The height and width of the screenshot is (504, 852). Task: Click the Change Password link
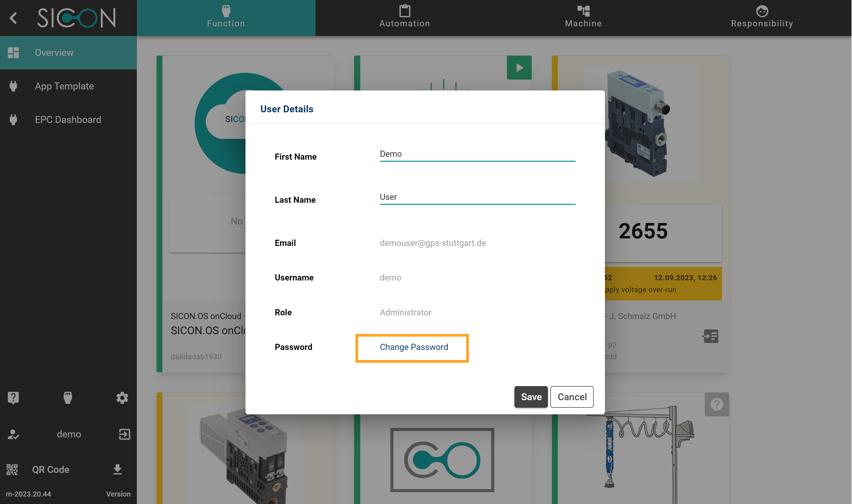coord(414,347)
